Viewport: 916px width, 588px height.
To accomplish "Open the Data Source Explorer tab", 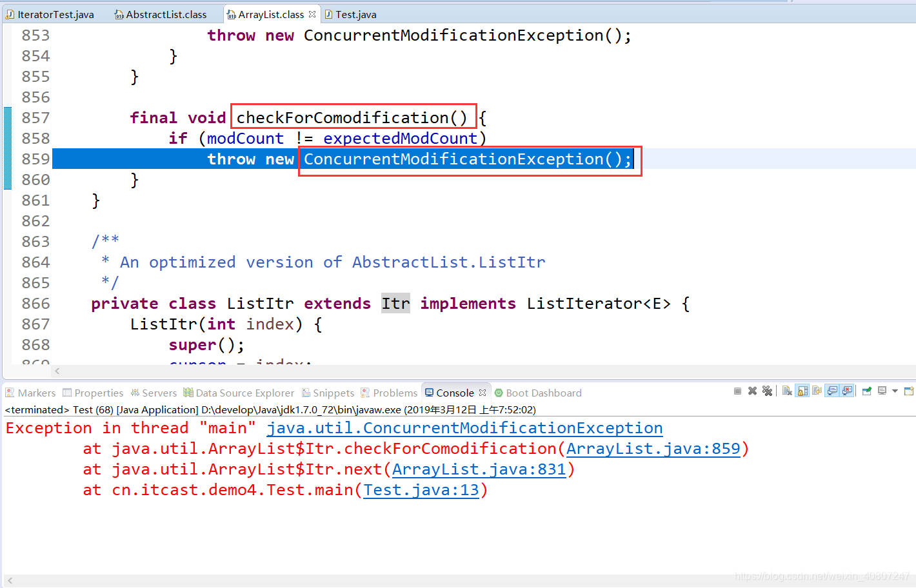I will (x=239, y=393).
